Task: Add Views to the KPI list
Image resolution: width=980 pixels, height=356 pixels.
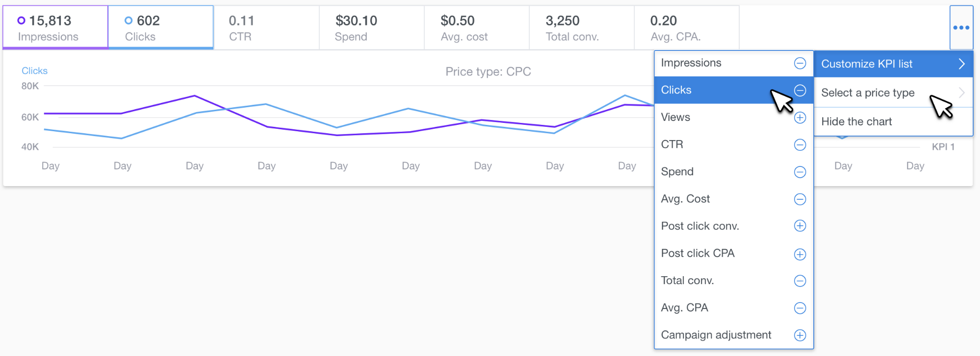Action: (800, 118)
